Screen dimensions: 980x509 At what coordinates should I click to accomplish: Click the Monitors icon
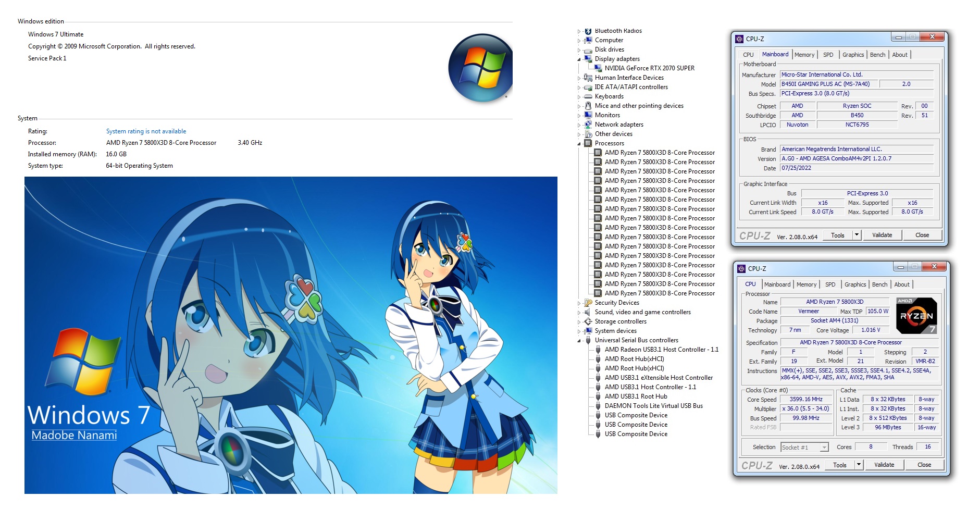(x=588, y=115)
